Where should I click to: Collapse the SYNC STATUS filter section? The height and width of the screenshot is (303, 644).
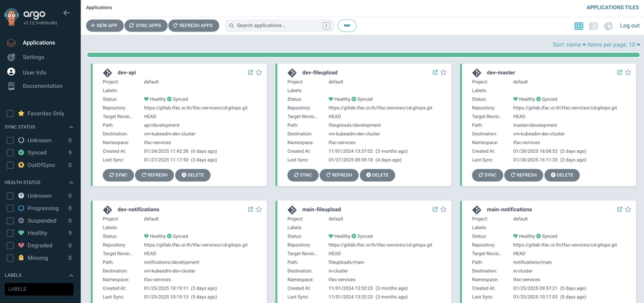(70, 127)
